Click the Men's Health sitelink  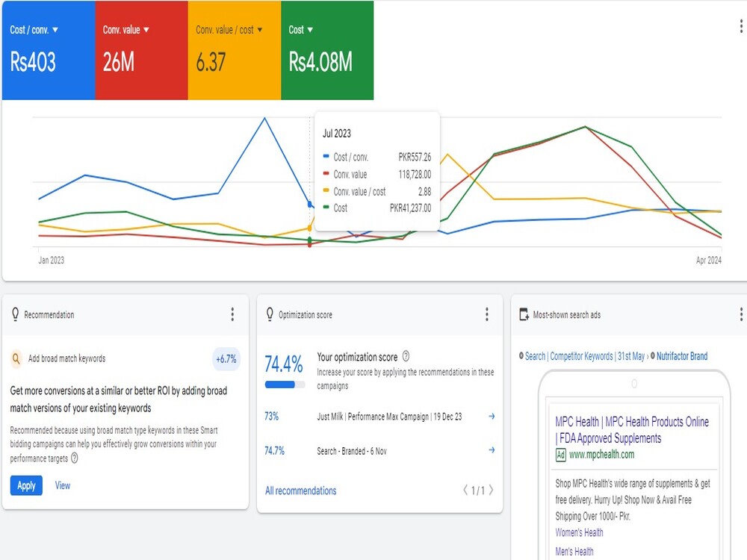tap(574, 552)
